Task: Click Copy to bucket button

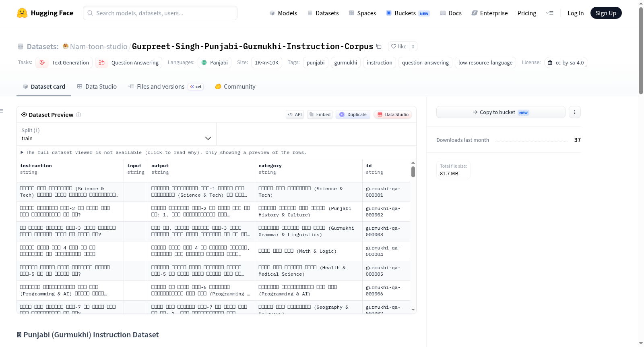Action: [x=501, y=112]
